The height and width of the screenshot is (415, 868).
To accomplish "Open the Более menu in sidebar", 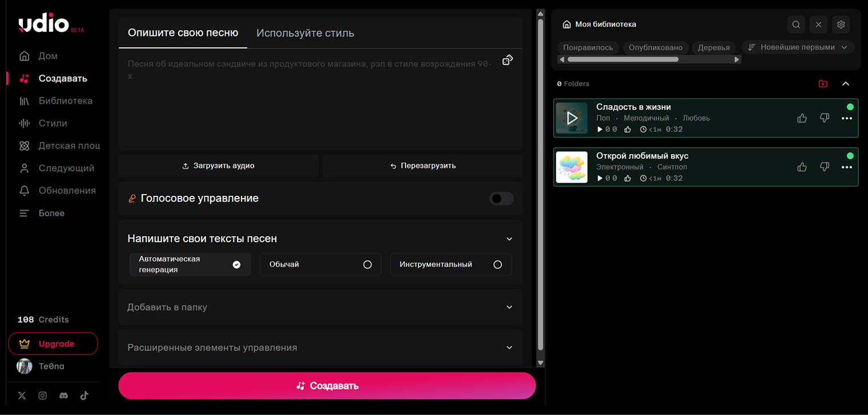I will click(41, 213).
